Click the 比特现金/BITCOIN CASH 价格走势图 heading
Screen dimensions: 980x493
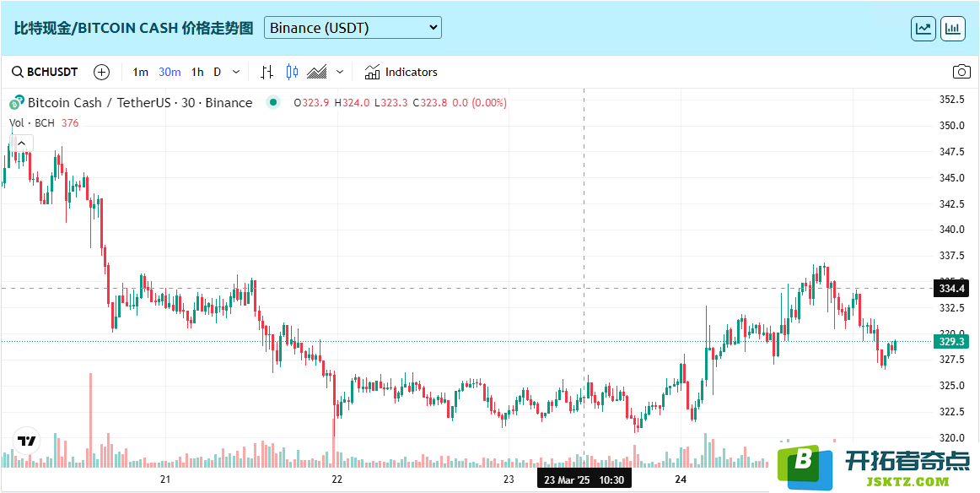(x=134, y=28)
